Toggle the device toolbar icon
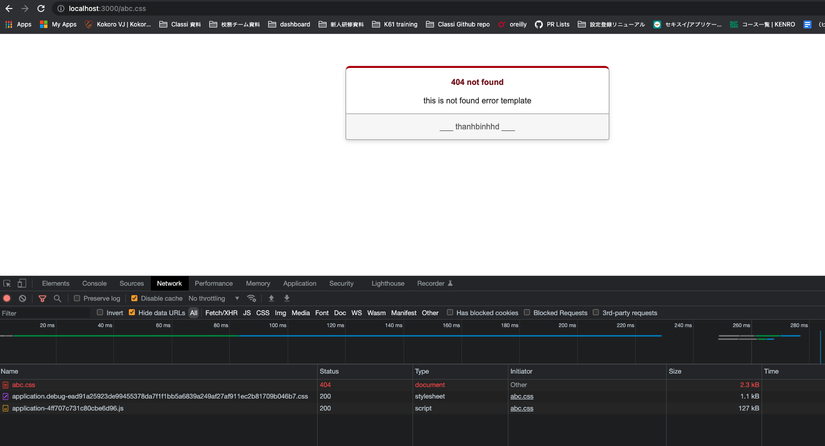 click(22, 283)
